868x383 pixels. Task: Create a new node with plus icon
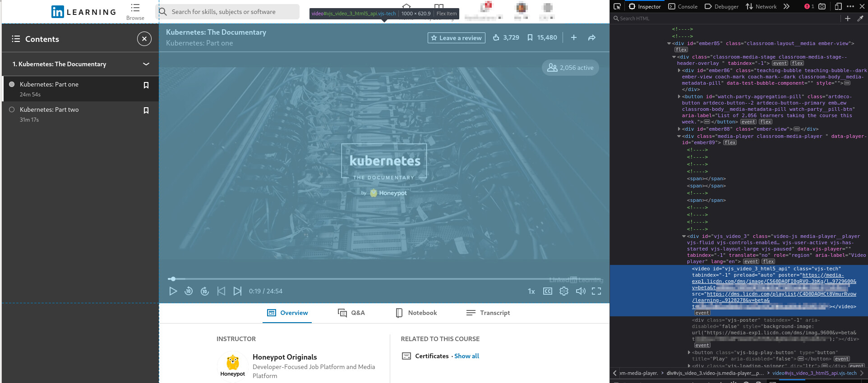click(x=848, y=18)
